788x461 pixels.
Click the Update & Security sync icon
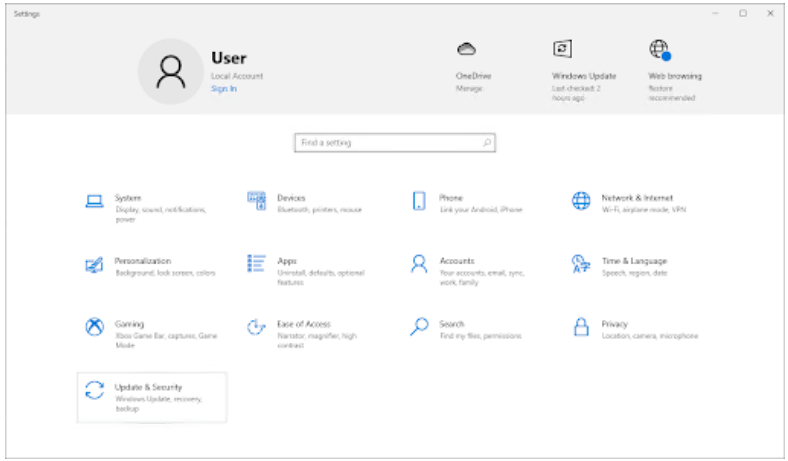tap(95, 390)
